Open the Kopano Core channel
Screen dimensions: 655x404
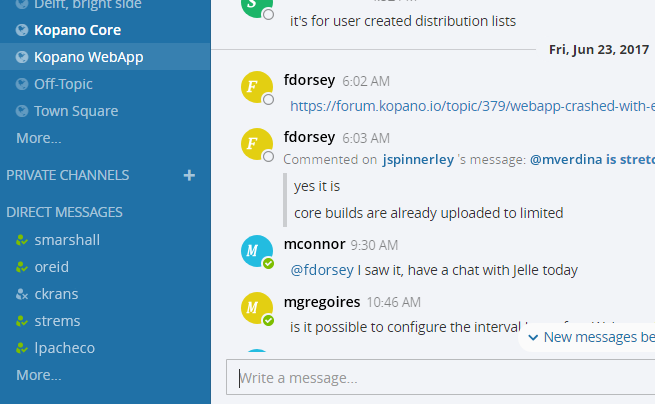tap(77, 30)
